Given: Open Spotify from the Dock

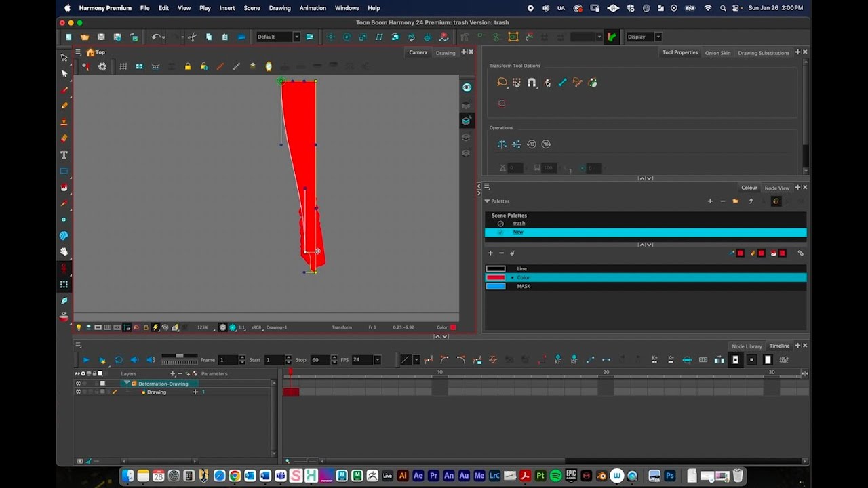Looking at the screenshot, I should [x=555, y=476].
